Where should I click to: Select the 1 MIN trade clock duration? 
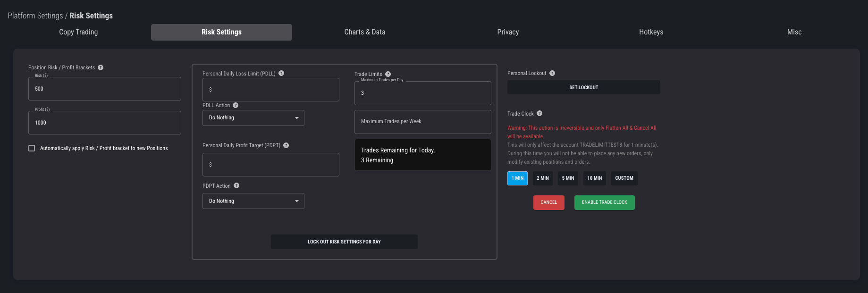click(517, 178)
